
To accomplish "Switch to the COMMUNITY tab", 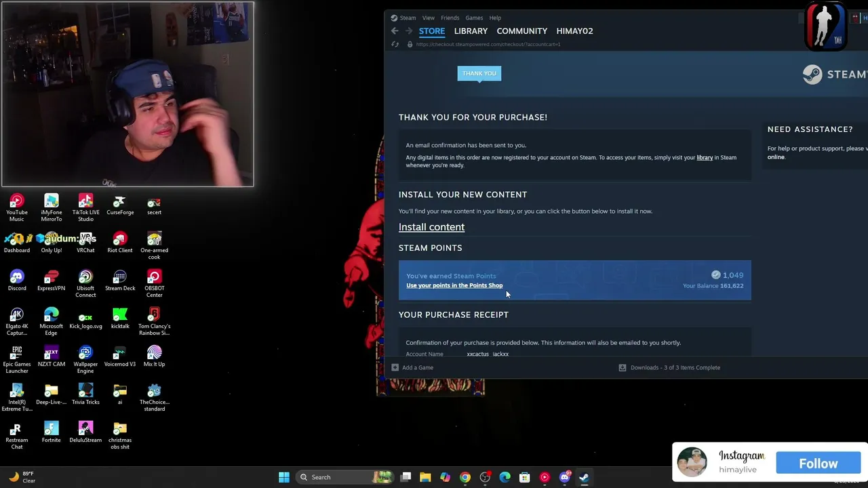I will (522, 31).
